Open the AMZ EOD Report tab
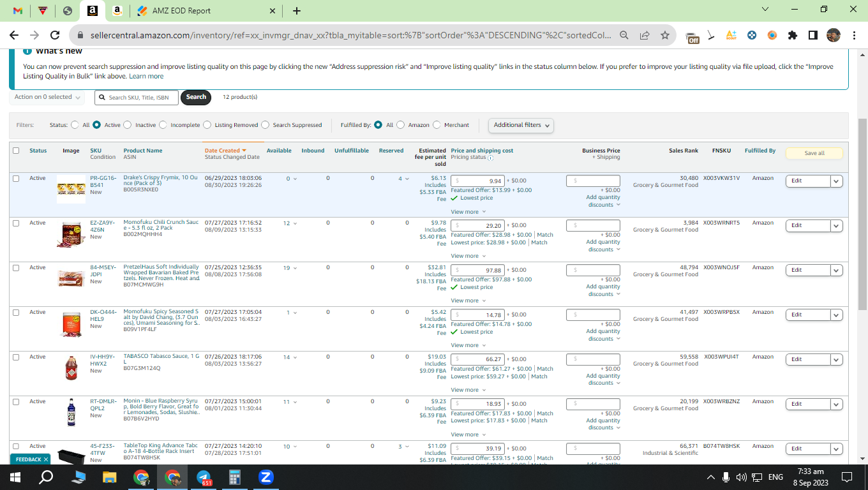The height and width of the screenshot is (490, 868). [207, 11]
